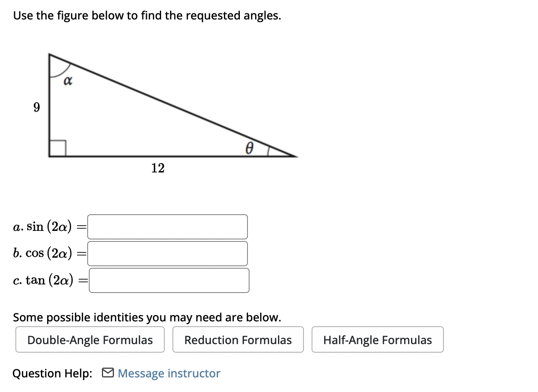Click the Question Help label
The image size is (538, 392).
[x=52, y=373]
